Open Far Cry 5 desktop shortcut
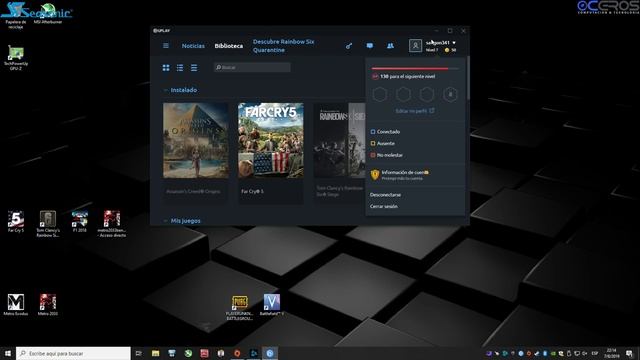Screen dimensions: 640x360 pos(16,222)
